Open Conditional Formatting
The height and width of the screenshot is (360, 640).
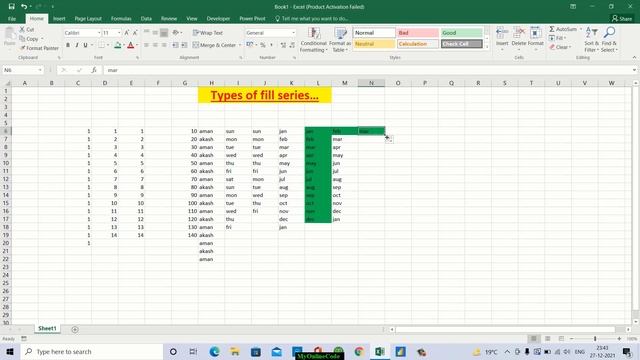313,40
